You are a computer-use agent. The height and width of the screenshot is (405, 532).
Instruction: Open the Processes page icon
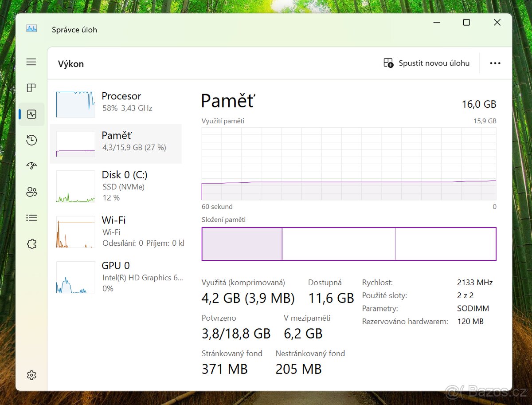click(31, 88)
